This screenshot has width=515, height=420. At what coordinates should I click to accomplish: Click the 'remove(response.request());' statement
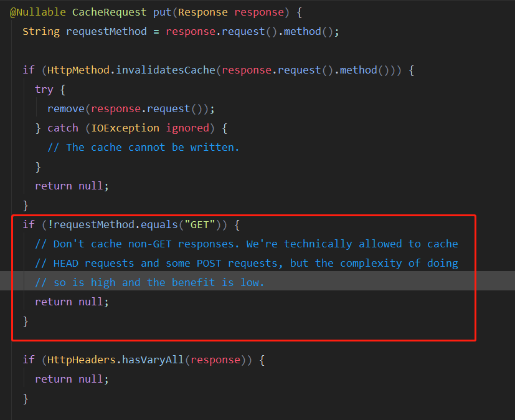[x=131, y=109]
